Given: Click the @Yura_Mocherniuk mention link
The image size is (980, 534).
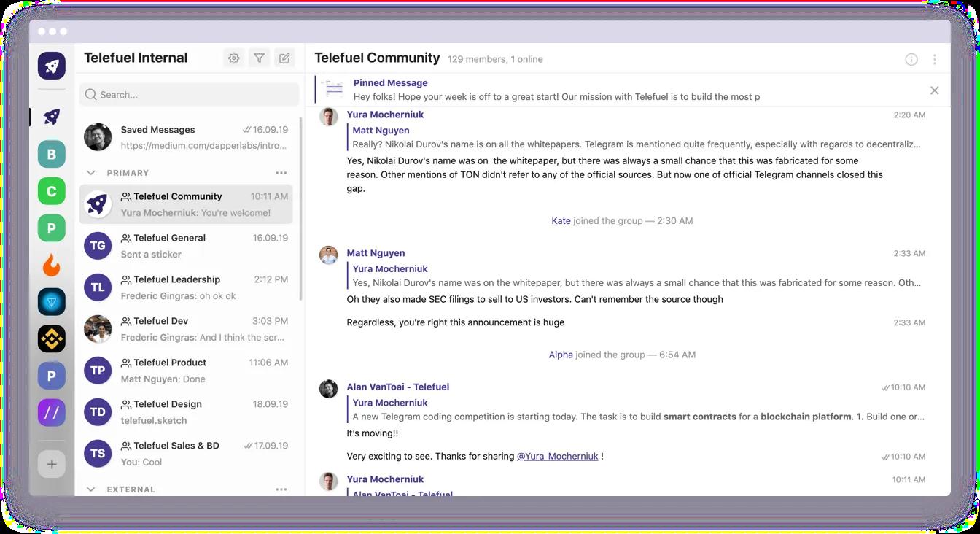Looking at the screenshot, I should (557, 456).
